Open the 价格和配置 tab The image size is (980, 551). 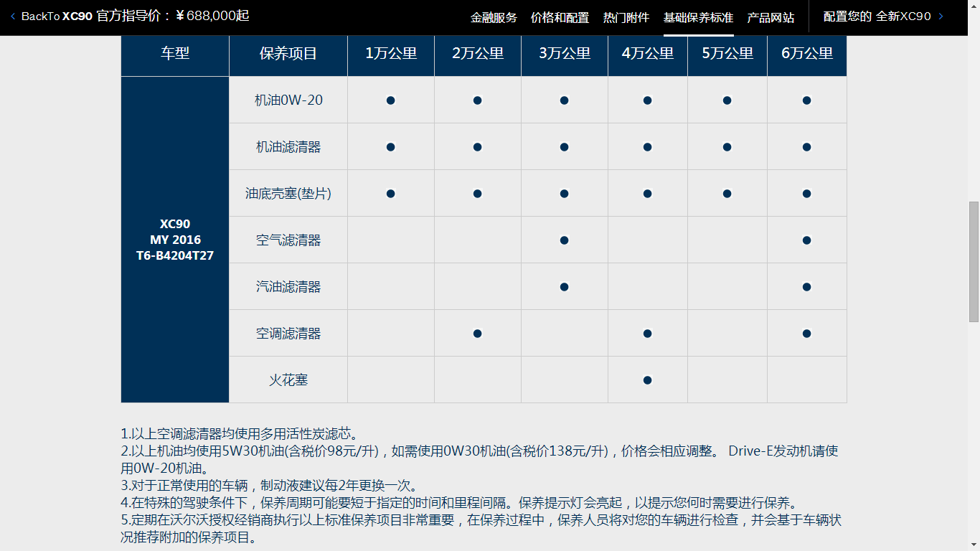coord(560,17)
